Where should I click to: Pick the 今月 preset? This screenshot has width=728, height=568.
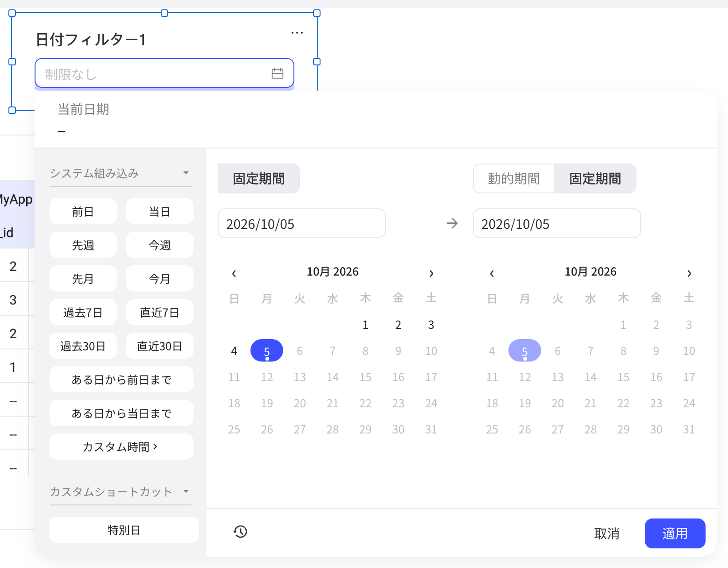[160, 279]
